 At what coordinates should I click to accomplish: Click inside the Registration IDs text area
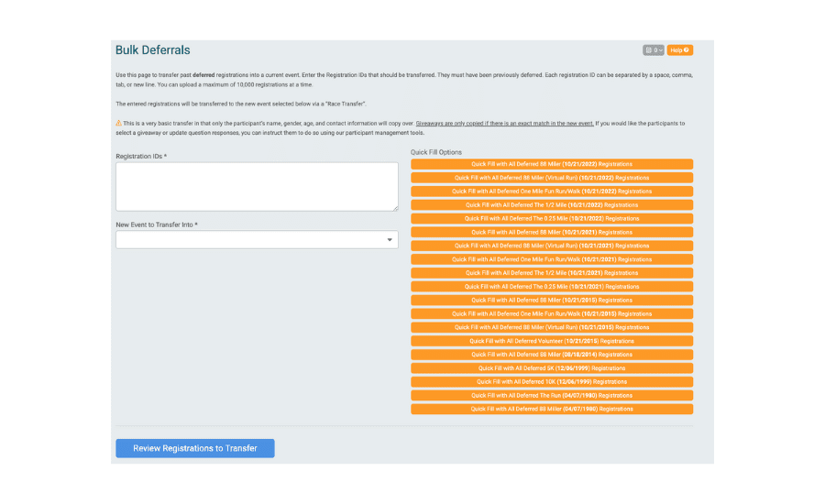pyautogui.click(x=257, y=186)
